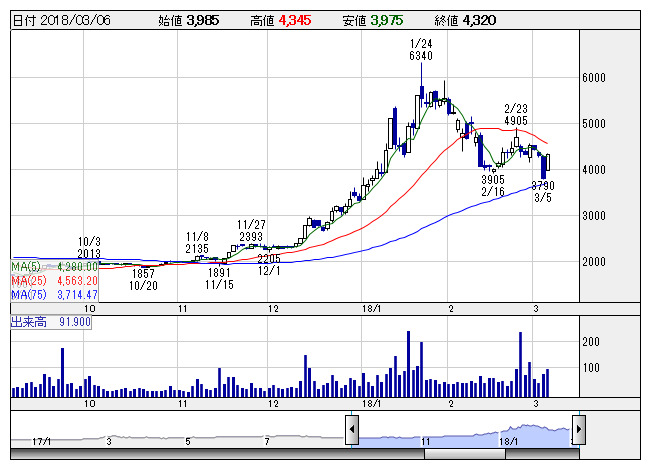Click the 3/5 low label 3790

542,185
